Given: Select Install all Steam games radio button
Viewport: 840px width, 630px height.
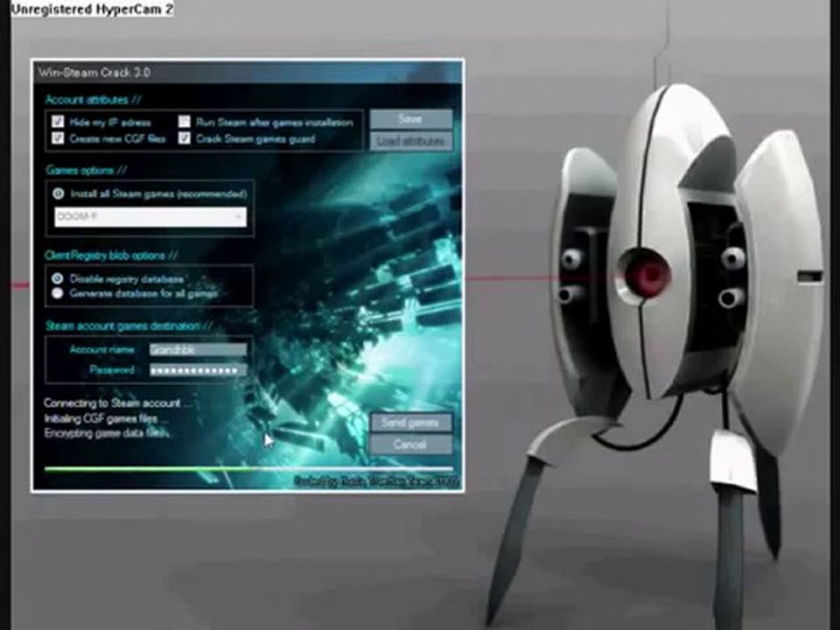Looking at the screenshot, I should (59, 194).
